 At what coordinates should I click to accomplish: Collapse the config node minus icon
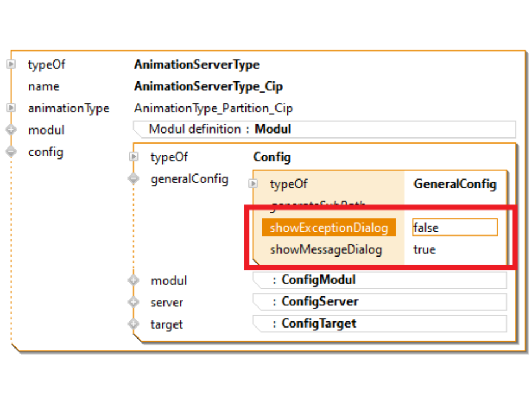click(x=11, y=151)
